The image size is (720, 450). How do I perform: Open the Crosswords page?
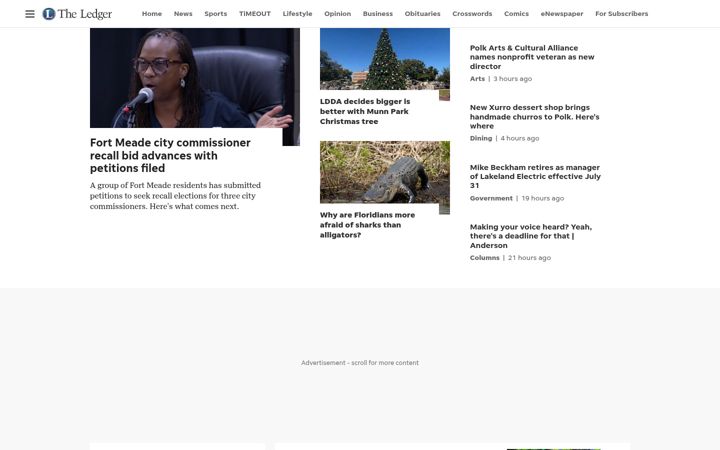[472, 14]
